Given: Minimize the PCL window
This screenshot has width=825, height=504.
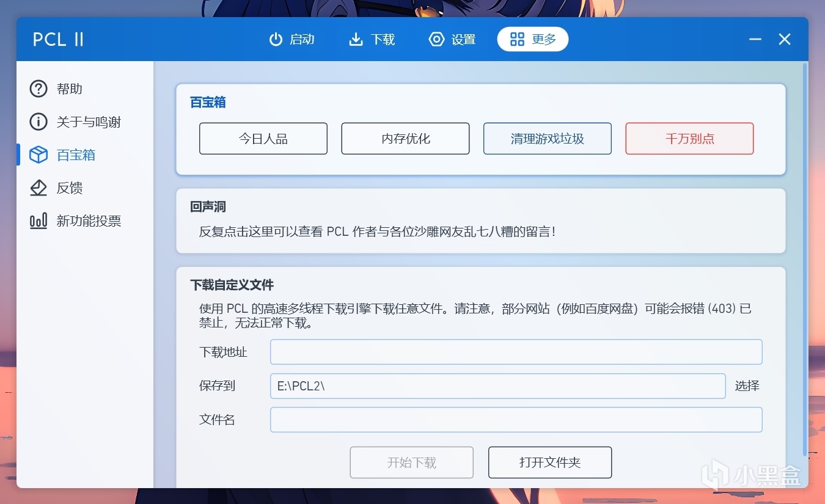Looking at the screenshot, I should [x=755, y=40].
